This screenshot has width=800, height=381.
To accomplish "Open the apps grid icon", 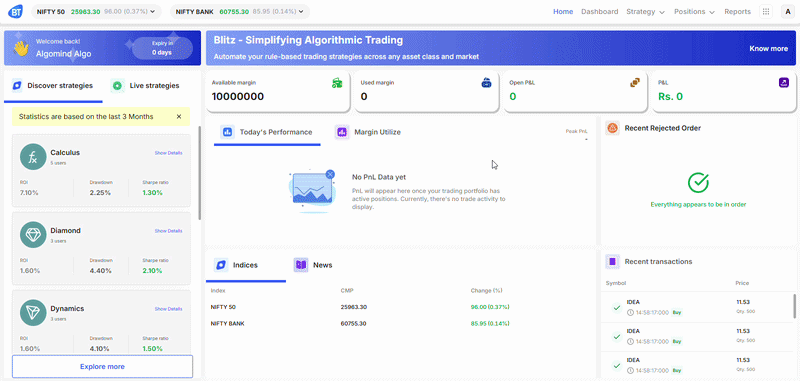I will (x=765, y=11).
